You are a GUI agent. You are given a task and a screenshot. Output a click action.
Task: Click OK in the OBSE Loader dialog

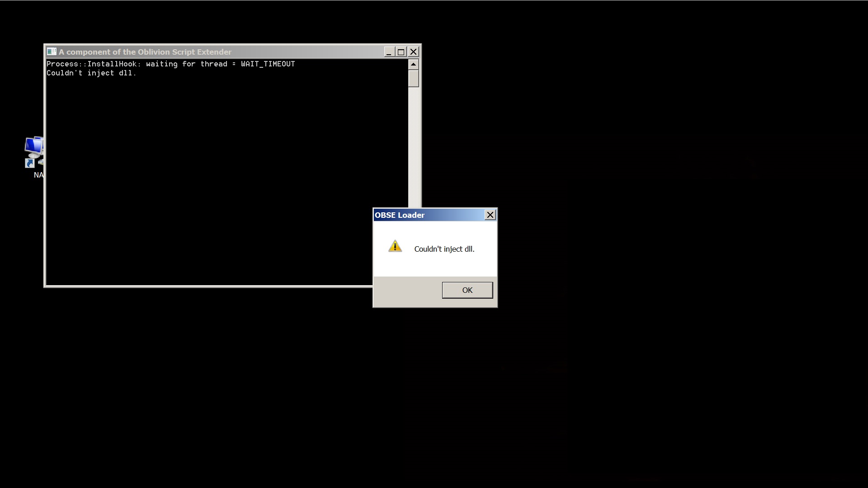pyautogui.click(x=467, y=290)
